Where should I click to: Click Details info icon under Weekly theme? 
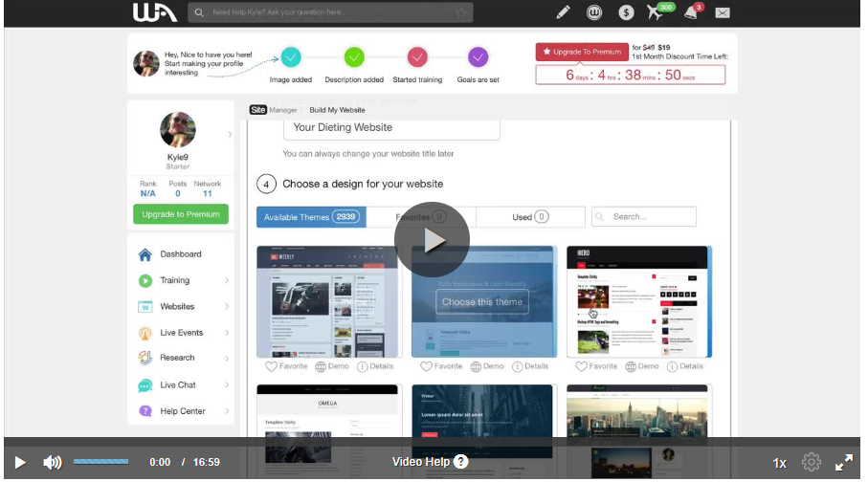[362, 366]
